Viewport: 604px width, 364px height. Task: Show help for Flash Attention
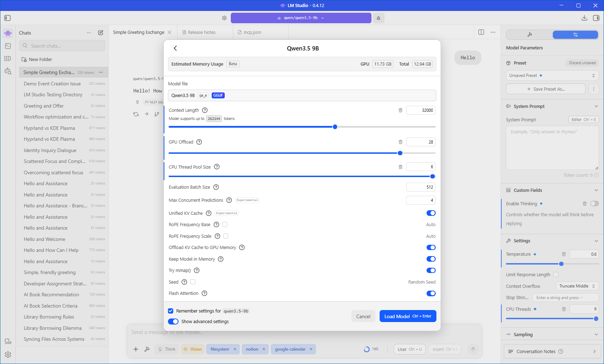[x=204, y=293]
